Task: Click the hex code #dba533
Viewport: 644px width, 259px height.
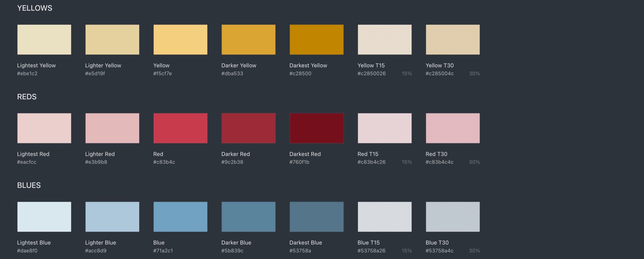Action: 232,73
